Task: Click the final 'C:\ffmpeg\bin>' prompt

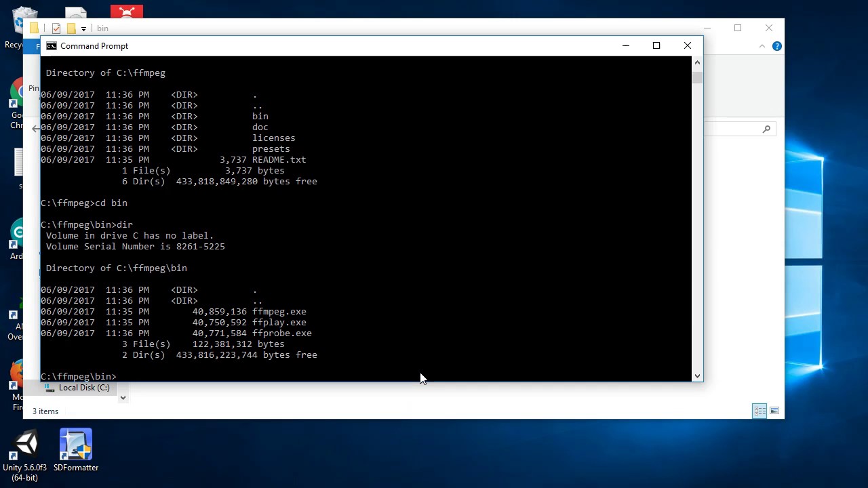Action: click(79, 377)
